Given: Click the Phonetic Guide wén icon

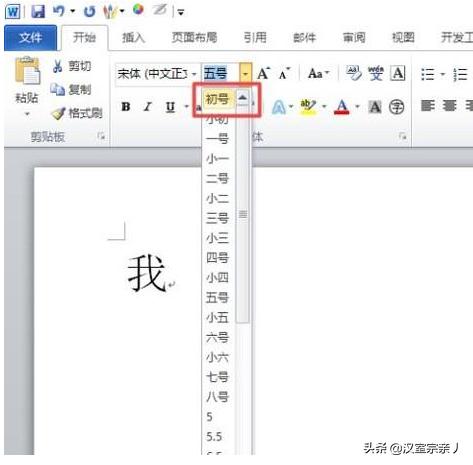Looking at the screenshot, I should [x=376, y=73].
